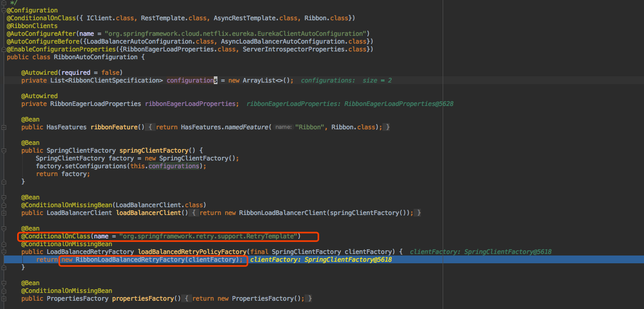Viewport: 644px width, 309px height.
Task: Collapse the loadBalancedRetryPolicyFactory method fold marker
Action: pyautogui.click(x=3, y=251)
